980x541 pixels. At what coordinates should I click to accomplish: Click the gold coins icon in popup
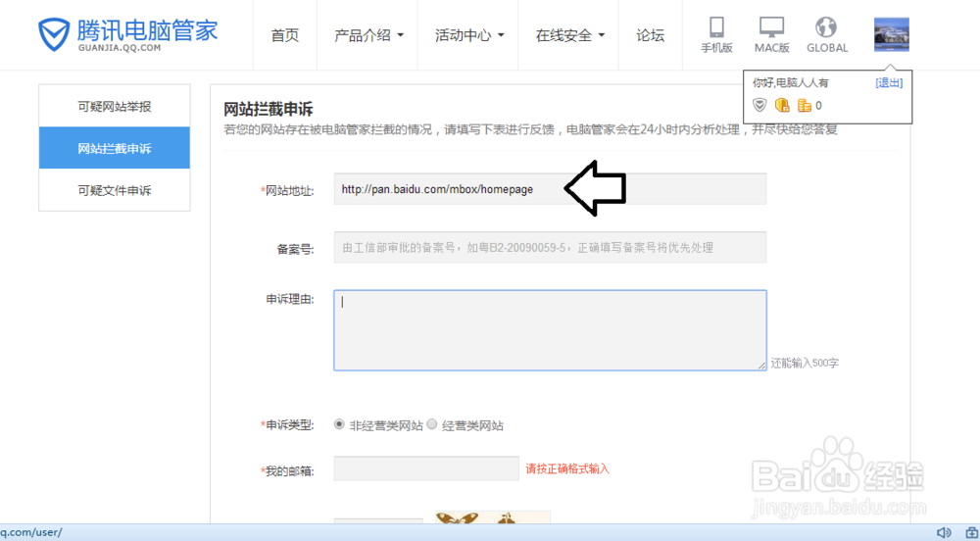pos(805,105)
